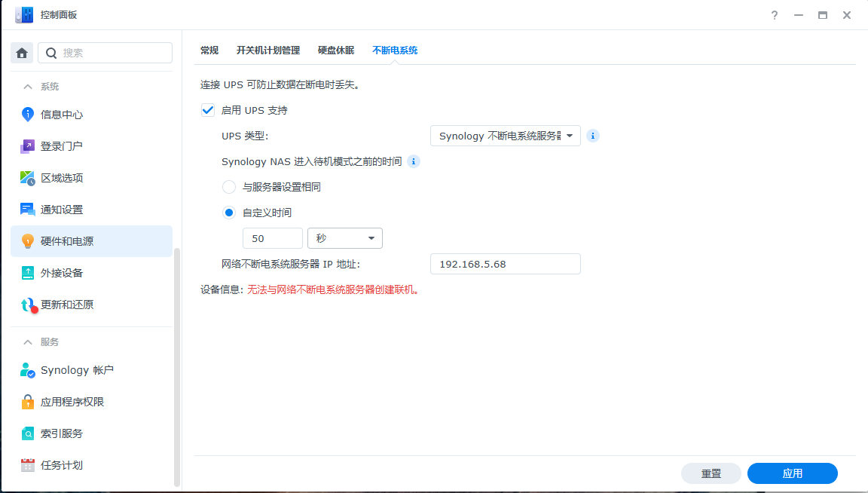Open the UPS 类型 dropdown
Image resolution: width=868 pixels, height=493 pixels.
tap(505, 136)
